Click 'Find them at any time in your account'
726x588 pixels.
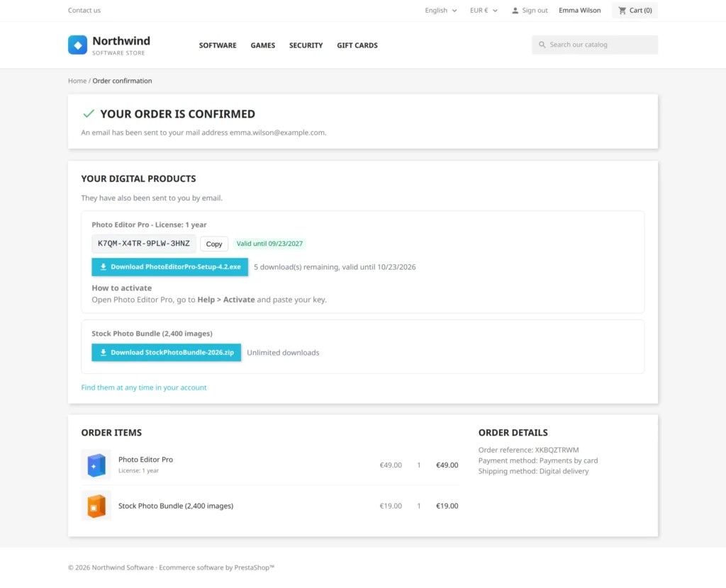coord(143,388)
